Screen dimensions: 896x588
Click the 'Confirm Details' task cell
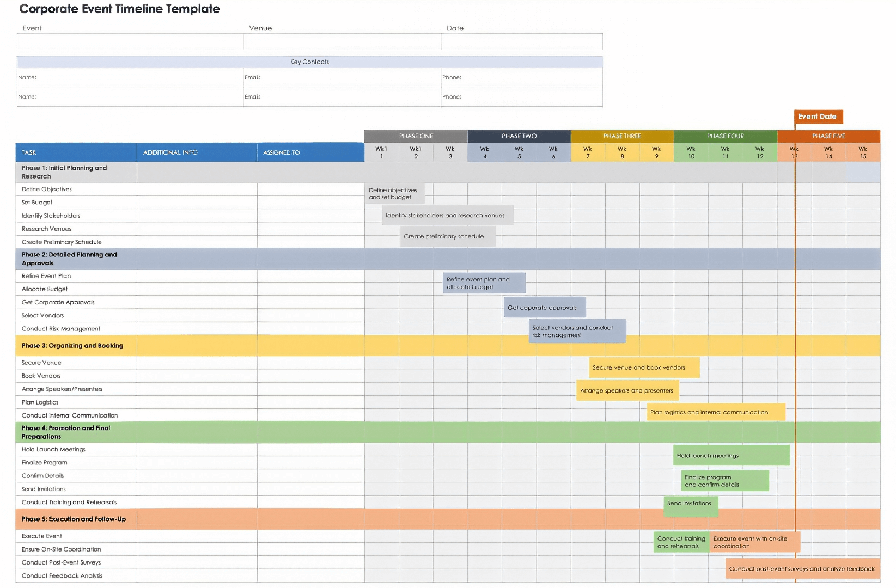click(76, 476)
